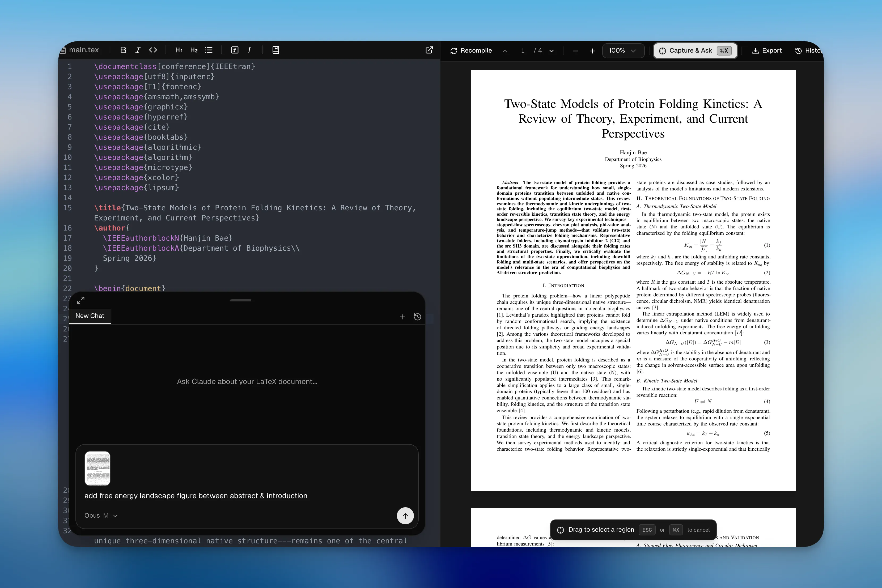The height and width of the screenshot is (588, 882).
Task: Zoom in PDF preview with plus
Action: pos(592,51)
